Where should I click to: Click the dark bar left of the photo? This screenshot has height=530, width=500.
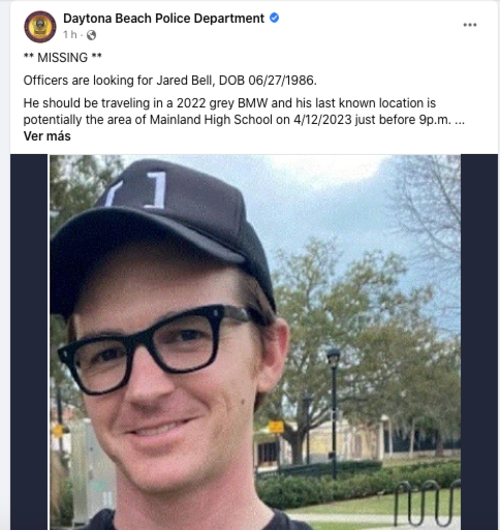pyautogui.click(x=29, y=342)
